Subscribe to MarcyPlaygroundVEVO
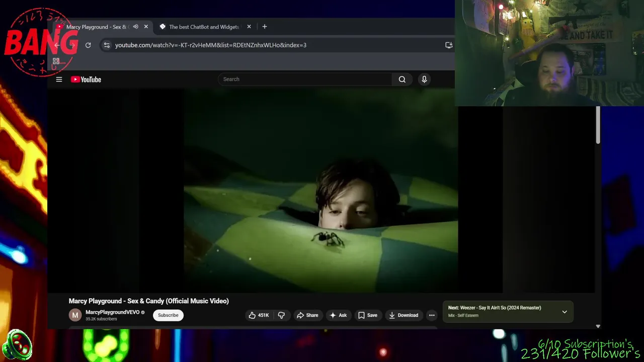 coord(168,315)
